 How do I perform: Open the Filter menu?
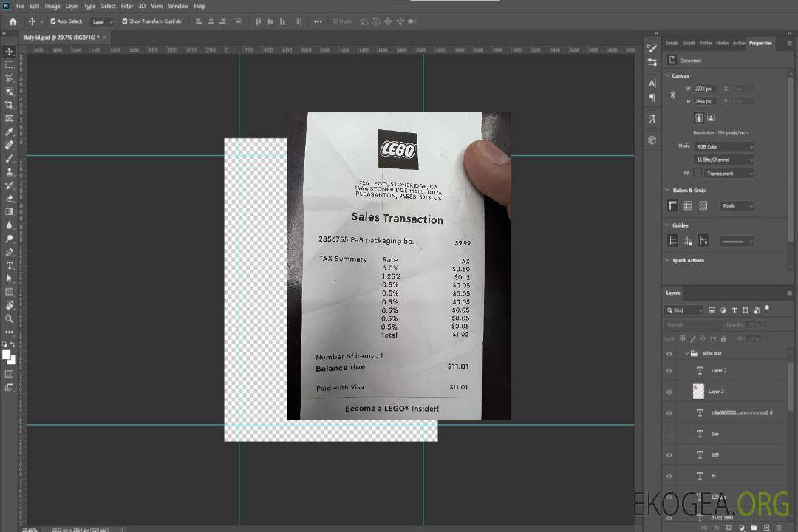pos(127,6)
